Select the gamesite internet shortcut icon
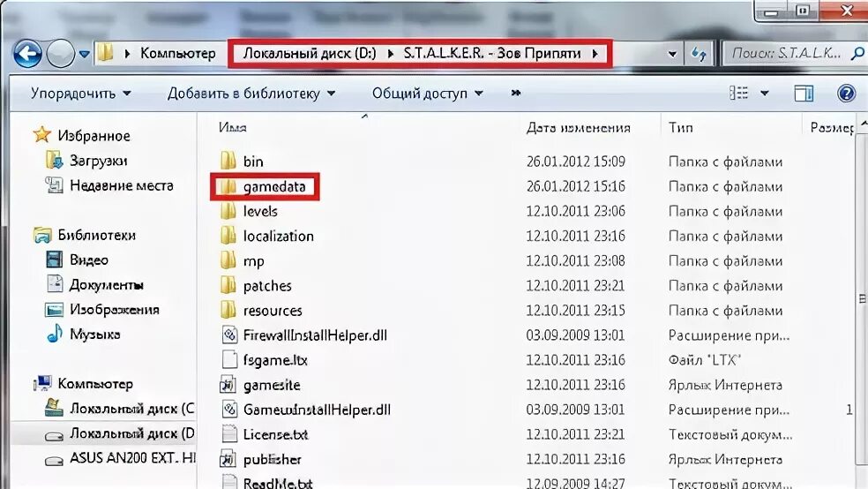Viewport: 868px width, 489px height. [228, 384]
